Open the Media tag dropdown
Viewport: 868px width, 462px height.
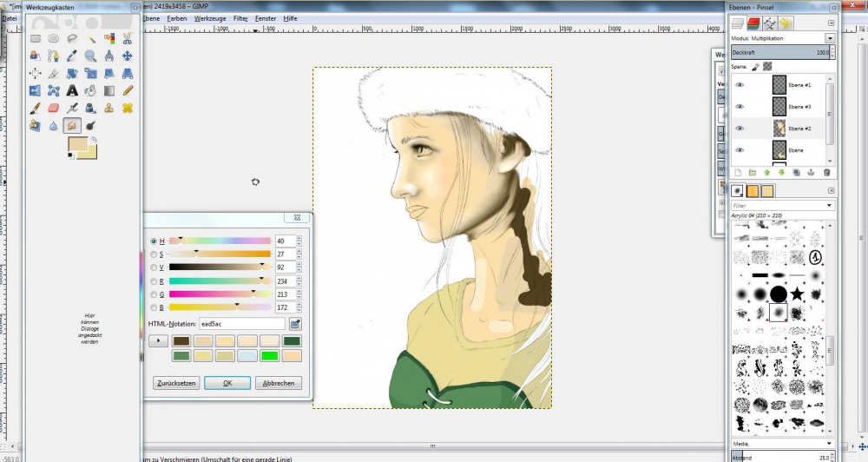pos(829,444)
